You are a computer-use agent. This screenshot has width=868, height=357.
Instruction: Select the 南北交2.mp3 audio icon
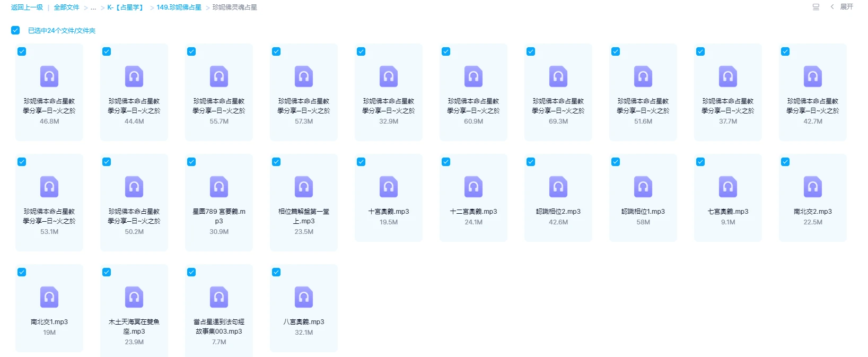(813, 187)
